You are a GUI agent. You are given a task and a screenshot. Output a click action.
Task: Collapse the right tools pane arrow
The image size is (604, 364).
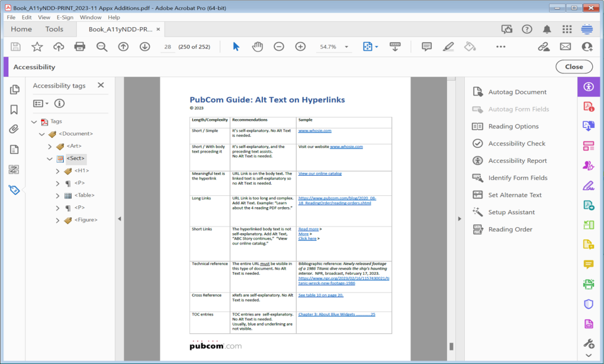[x=459, y=219]
